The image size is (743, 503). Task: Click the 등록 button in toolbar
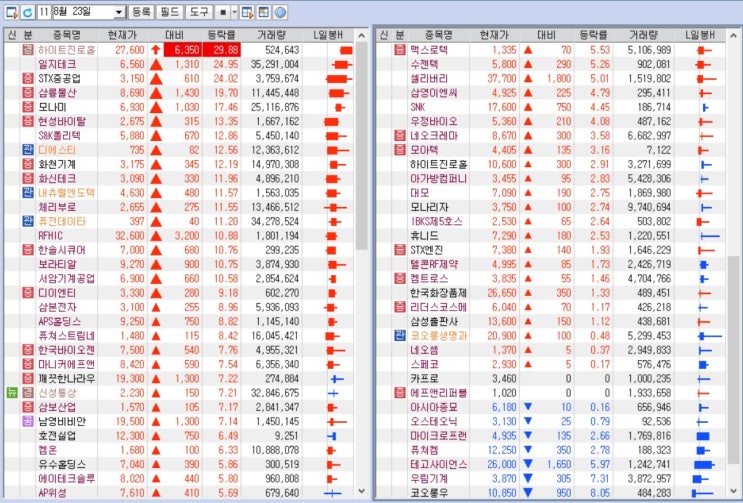141,12
